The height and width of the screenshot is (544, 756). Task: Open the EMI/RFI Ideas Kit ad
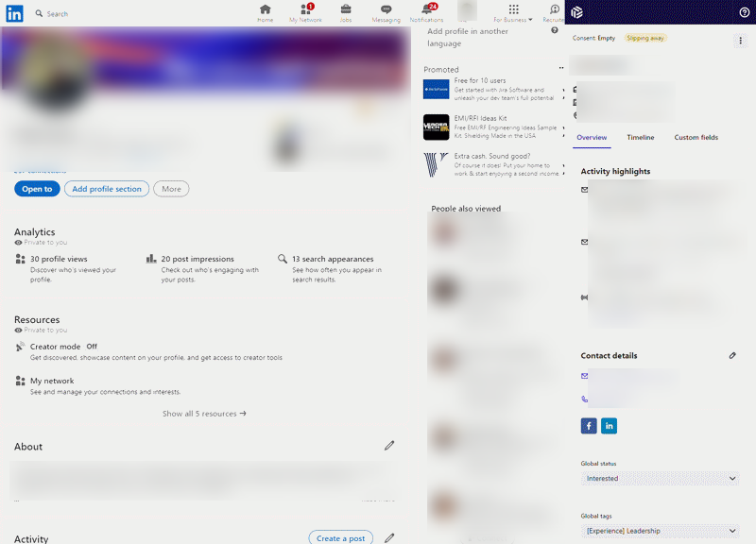pos(480,118)
